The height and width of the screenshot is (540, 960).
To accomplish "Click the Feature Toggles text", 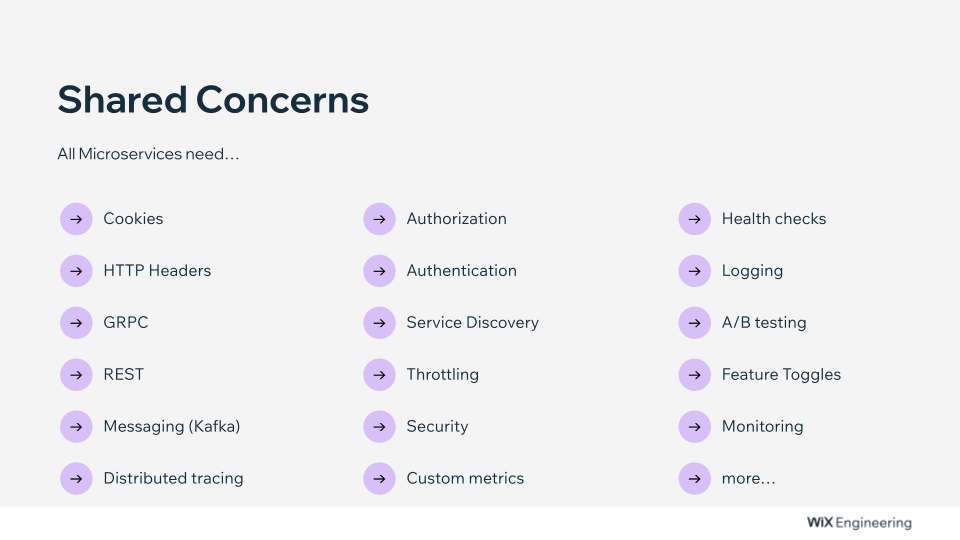I will [781, 375].
